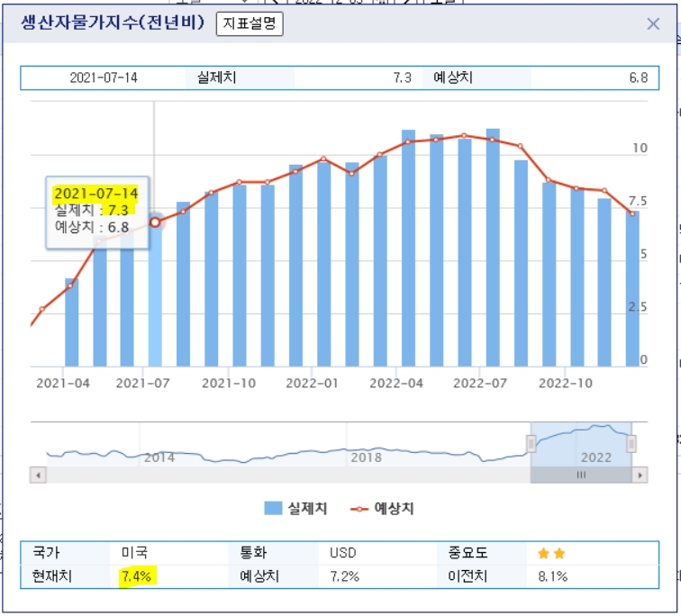Screen dimensions: 681x616
Task: Click the selected range area in navigator
Action: tap(581, 444)
